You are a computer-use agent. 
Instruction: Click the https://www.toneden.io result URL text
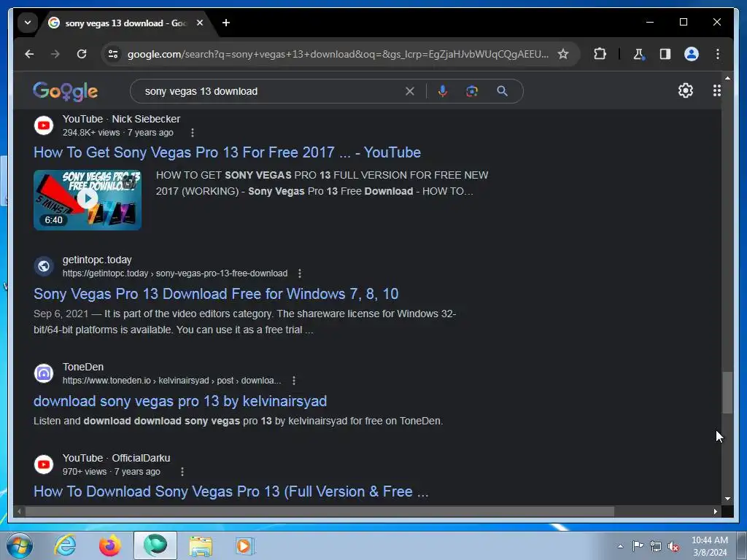tap(172, 381)
